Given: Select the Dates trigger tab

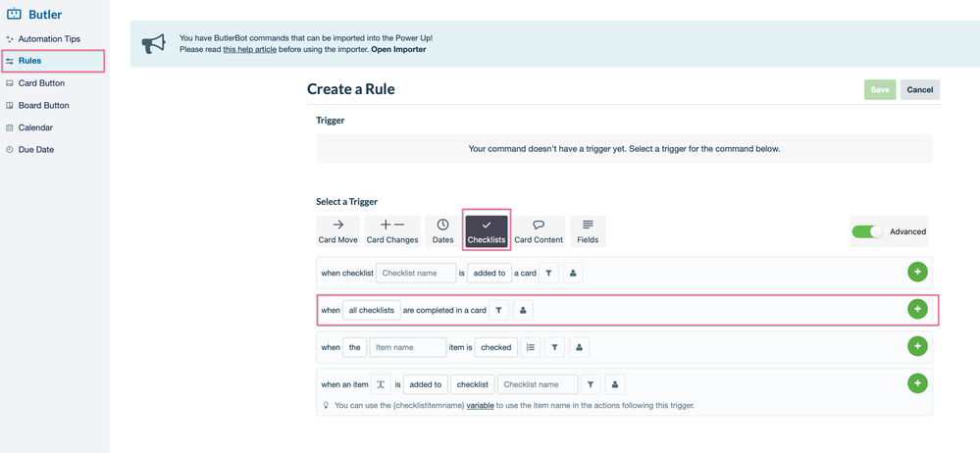Looking at the screenshot, I should (442, 231).
